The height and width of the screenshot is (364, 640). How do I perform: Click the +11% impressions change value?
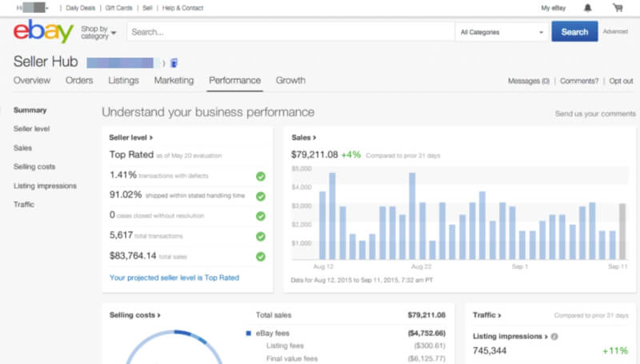(x=615, y=350)
